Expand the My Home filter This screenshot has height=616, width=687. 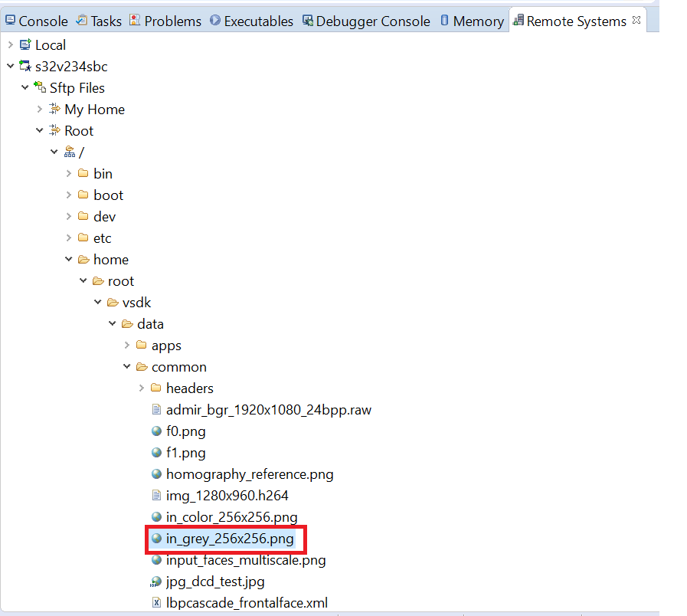coord(39,109)
